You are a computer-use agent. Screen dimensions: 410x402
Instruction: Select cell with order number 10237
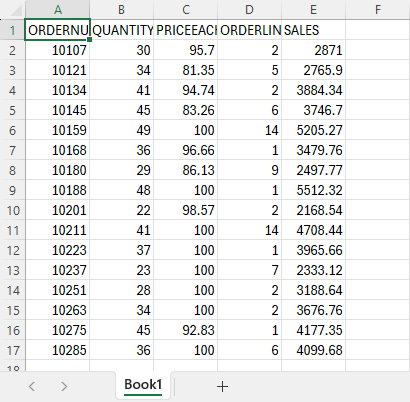click(x=58, y=270)
